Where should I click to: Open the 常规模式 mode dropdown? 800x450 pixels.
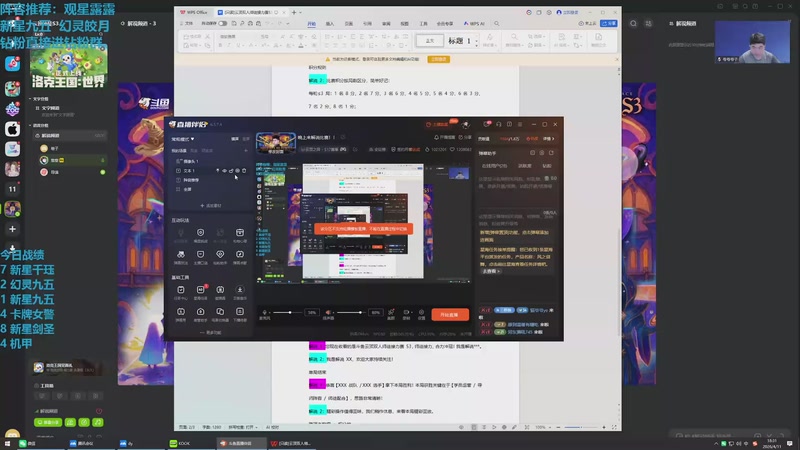183,139
